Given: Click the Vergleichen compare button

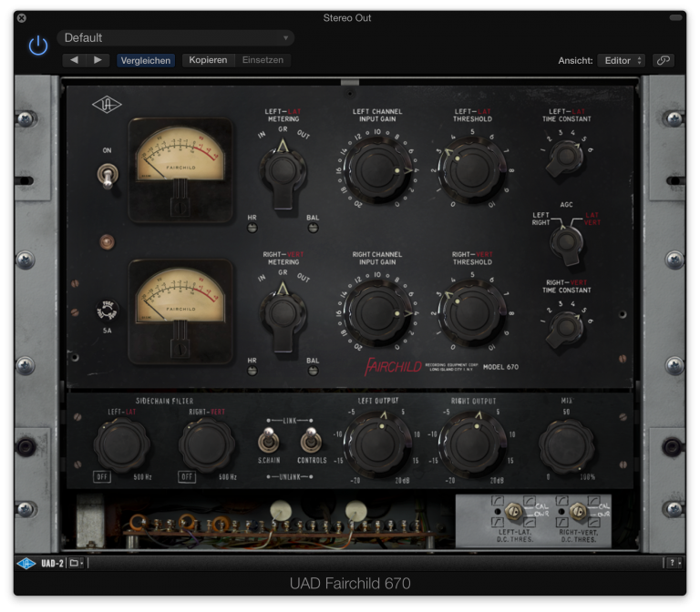Looking at the screenshot, I should click(x=145, y=60).
